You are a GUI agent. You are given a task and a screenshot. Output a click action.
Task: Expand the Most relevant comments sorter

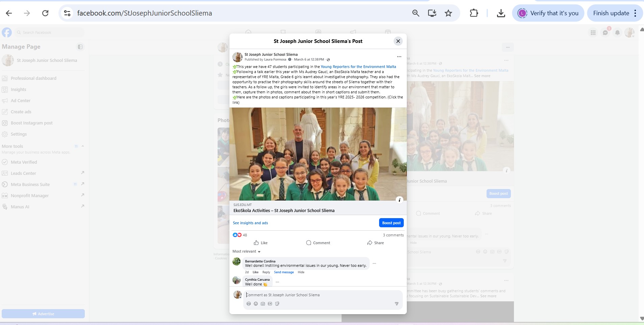tap(247, 252)
